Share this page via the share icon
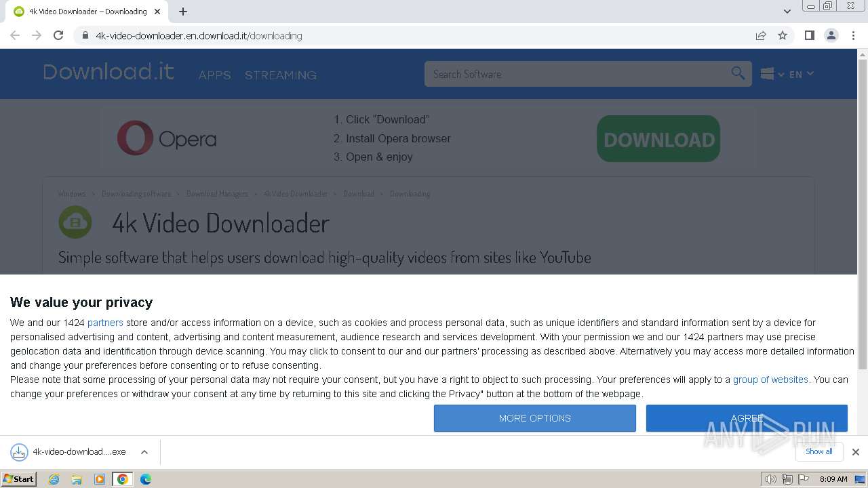This screenshot has width=868, height=488. coord(761,35)
